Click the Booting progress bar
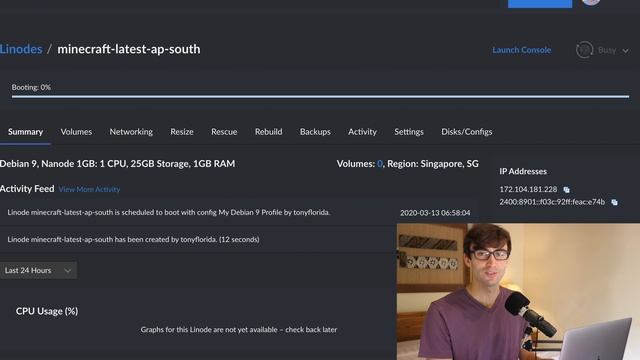 click(x=320, y=97)
